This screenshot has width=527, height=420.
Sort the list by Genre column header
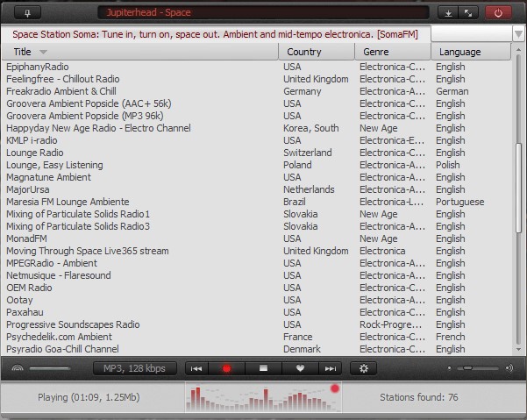pyautogui.click(x=393, y=52)
